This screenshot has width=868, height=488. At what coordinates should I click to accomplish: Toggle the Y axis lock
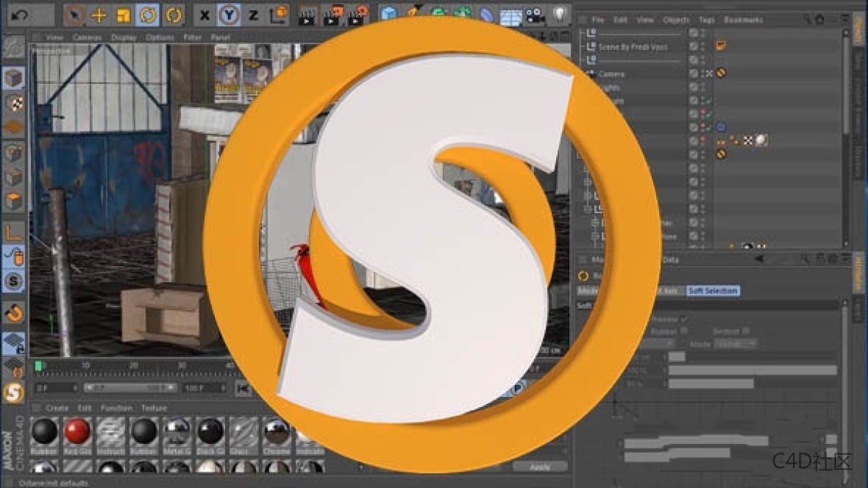tap(229, 12)
